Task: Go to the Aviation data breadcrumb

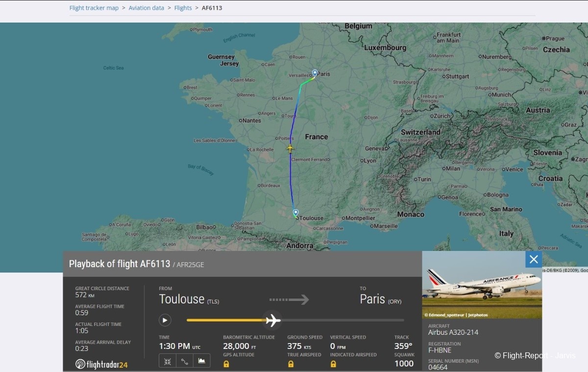Action: pos(147,8)
